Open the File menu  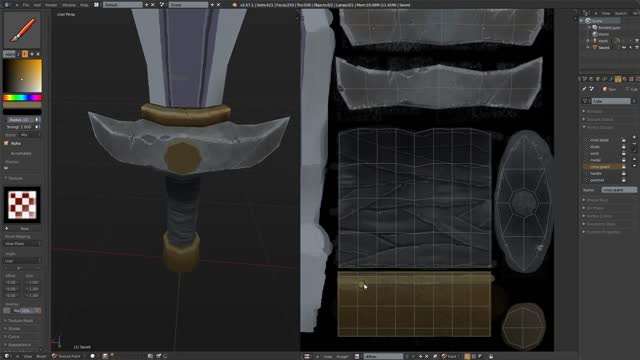click(26, 5)
